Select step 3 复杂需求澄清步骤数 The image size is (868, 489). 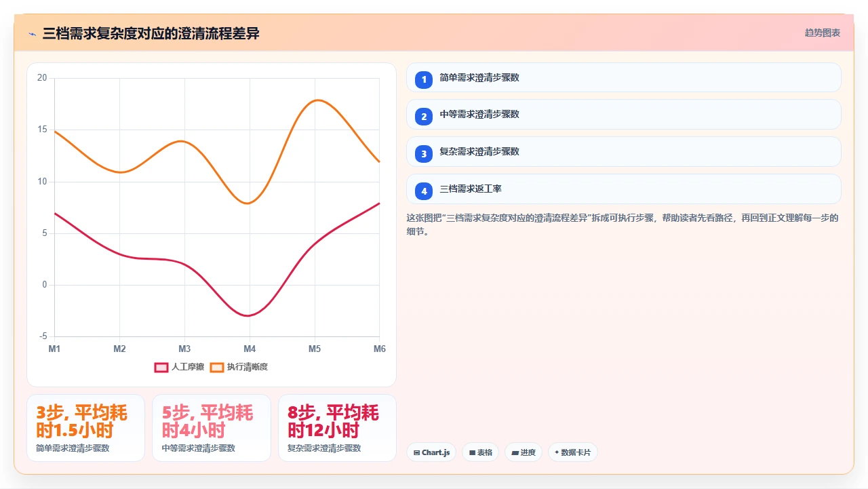tap(624, 152)
